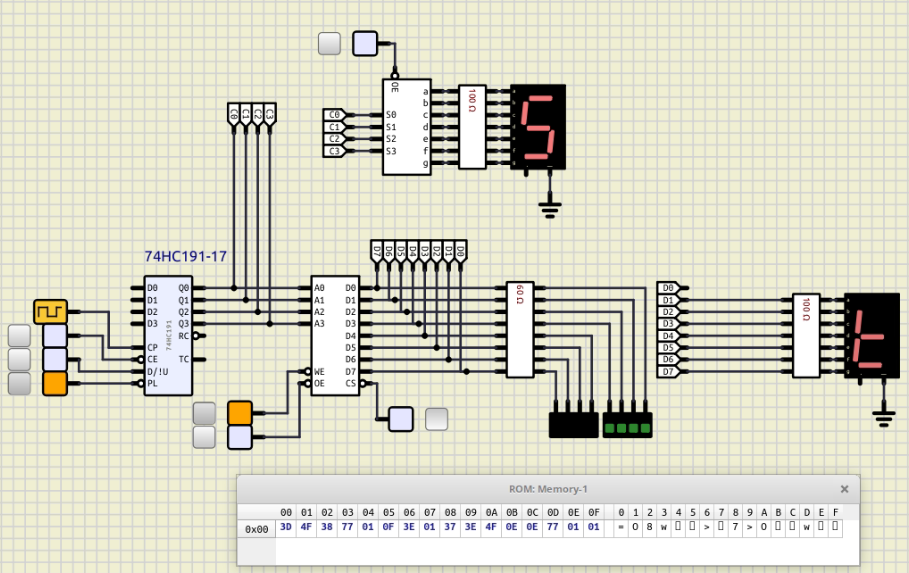Select ROM cell 38 at address 02
The width and height of the screenshot is (909, 573).
(327, 527)
